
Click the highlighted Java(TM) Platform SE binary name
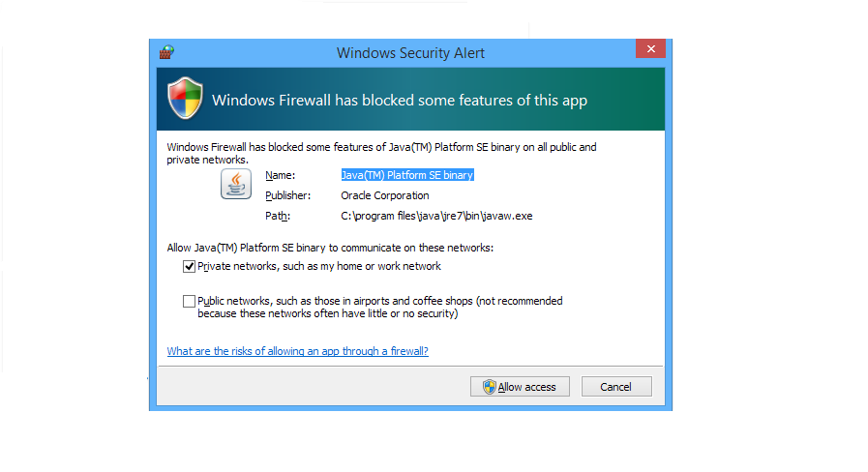pos(406,175)
